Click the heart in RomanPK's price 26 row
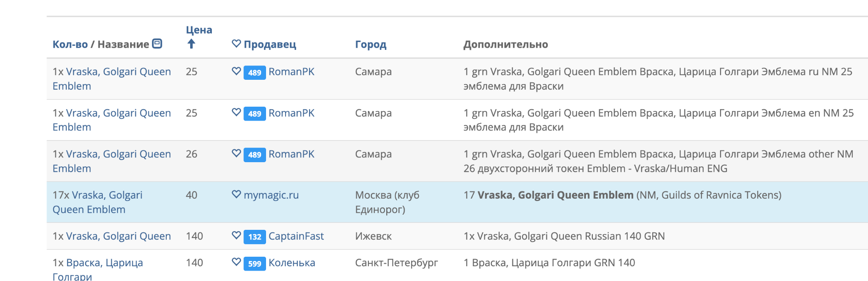The image size is (868, 281). pyautogui.click(x=236, y=154)
